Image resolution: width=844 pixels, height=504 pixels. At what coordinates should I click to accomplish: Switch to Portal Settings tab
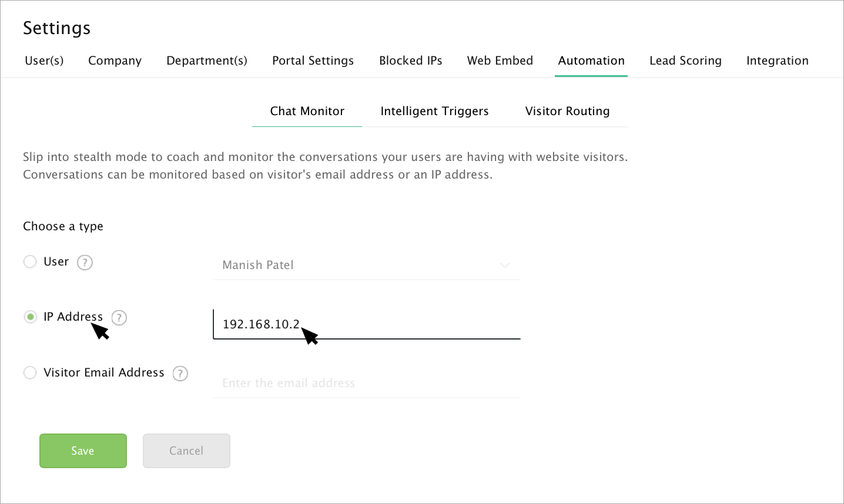point(313,61)
